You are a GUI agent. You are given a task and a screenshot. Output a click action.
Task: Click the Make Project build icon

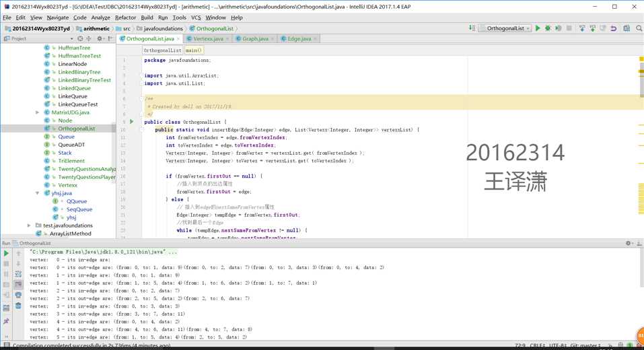(x=472, y=28)
